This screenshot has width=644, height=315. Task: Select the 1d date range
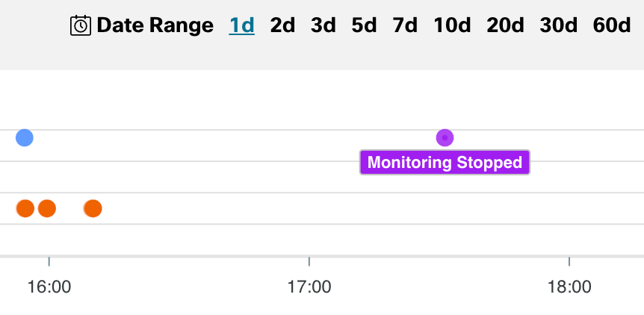click(242, 25)
